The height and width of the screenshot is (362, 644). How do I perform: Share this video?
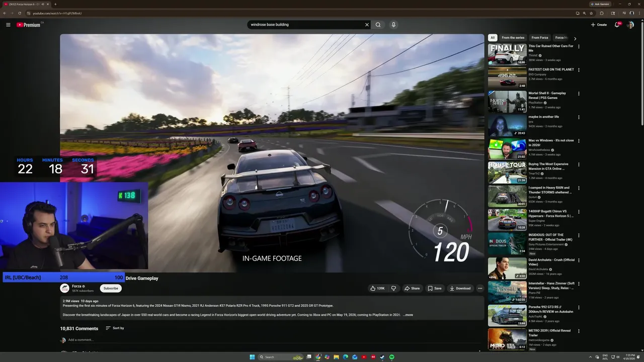tap(412, 288)
